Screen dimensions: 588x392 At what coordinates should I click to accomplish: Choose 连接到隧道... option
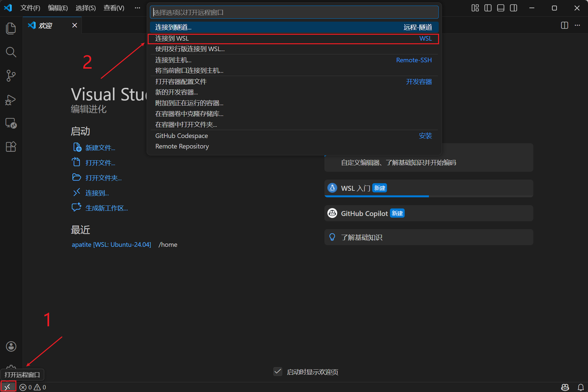(294, 27)
